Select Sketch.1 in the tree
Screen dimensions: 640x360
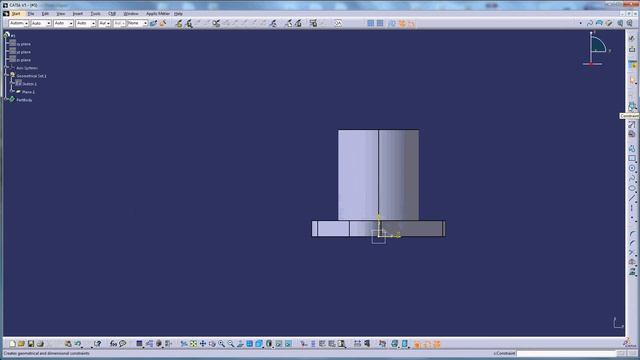pos(29,84)
